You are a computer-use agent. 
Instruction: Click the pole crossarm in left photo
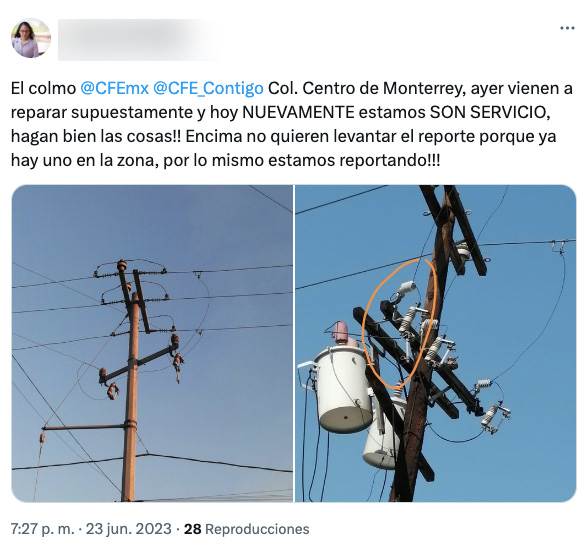tap(138, 362)
